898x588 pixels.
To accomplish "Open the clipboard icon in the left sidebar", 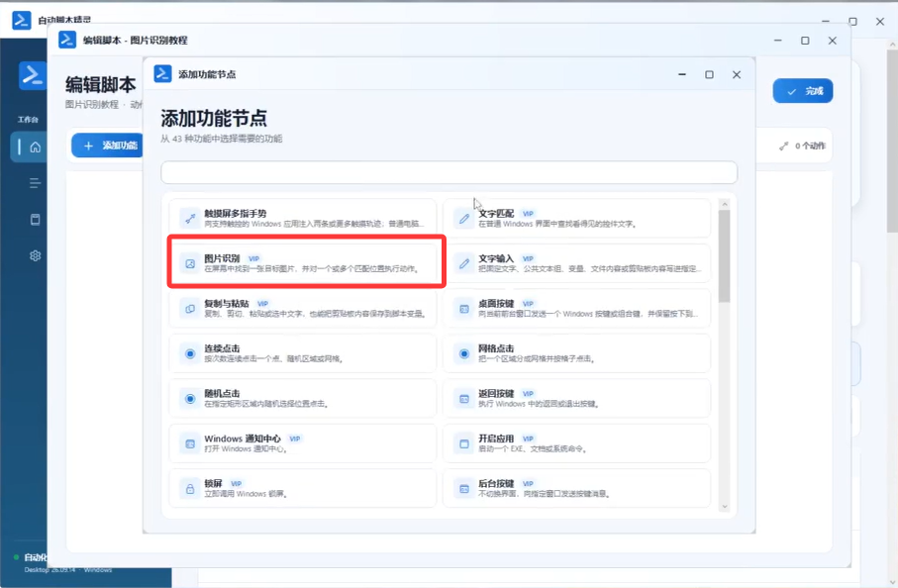I will coord(35,220).
